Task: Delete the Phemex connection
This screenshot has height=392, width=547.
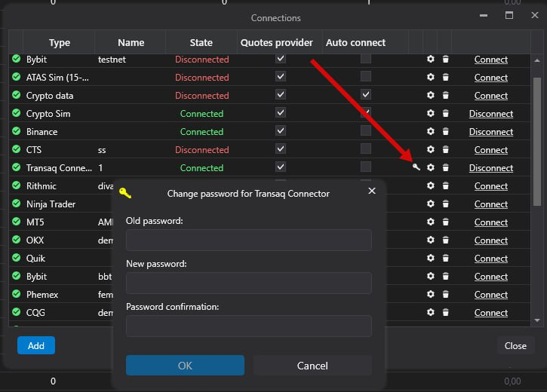Action: pos(445,295)
